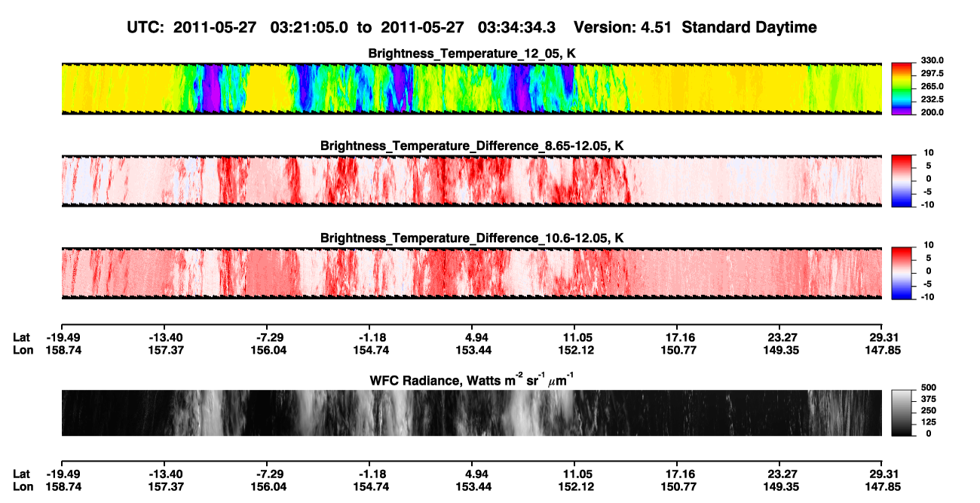Viewport: 980px width, 503px height.
Task: Click the 'Brightness_Temperature_12_05, K' panel title
Action: click(472, 54)
